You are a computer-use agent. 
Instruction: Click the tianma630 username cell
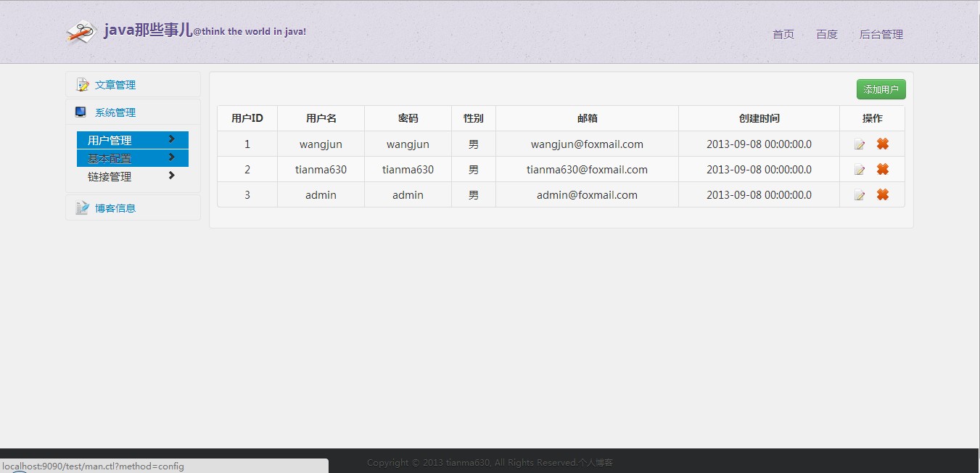point(321,170)
